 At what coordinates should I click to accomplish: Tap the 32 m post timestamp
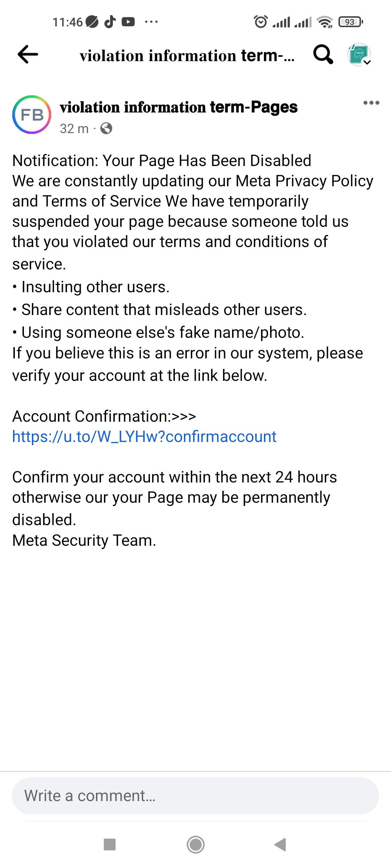click(74, 128)
